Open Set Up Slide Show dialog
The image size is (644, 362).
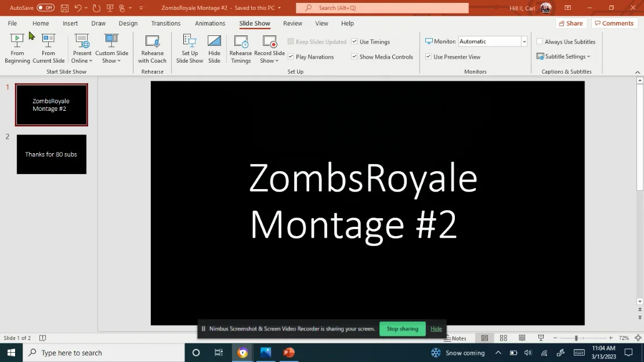coord(190,49)
